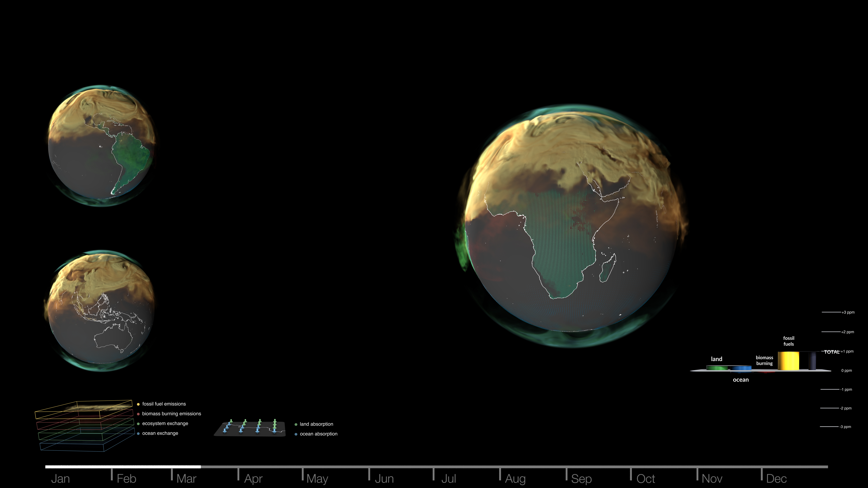The image size is (868, 488).
Task: Select the Americas globe thumbnail
Action: point(101,145)
